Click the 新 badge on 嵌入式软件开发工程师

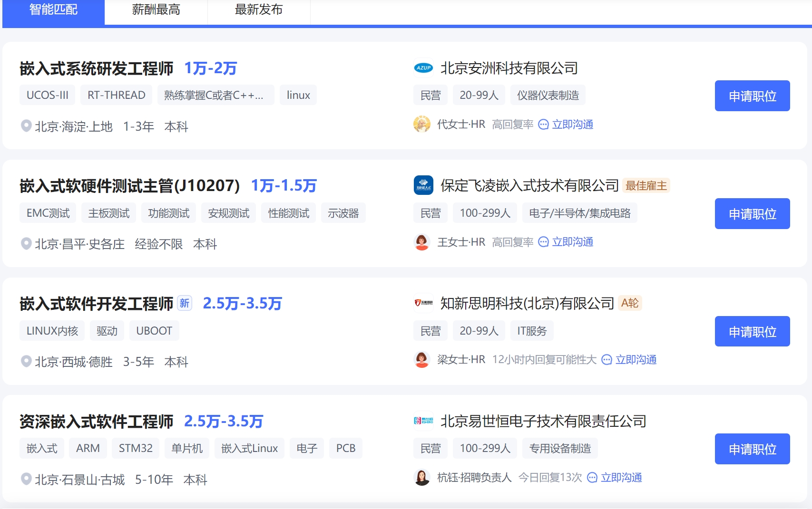click(x=185, y=303)
